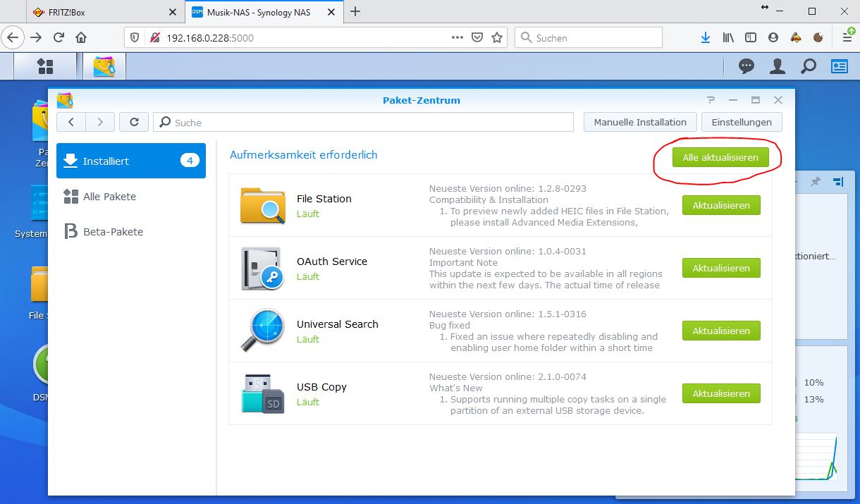
Task: Click Aufmerksamkeit erforderlich heading
Action: pyautogui.click(x=304, y=154)
